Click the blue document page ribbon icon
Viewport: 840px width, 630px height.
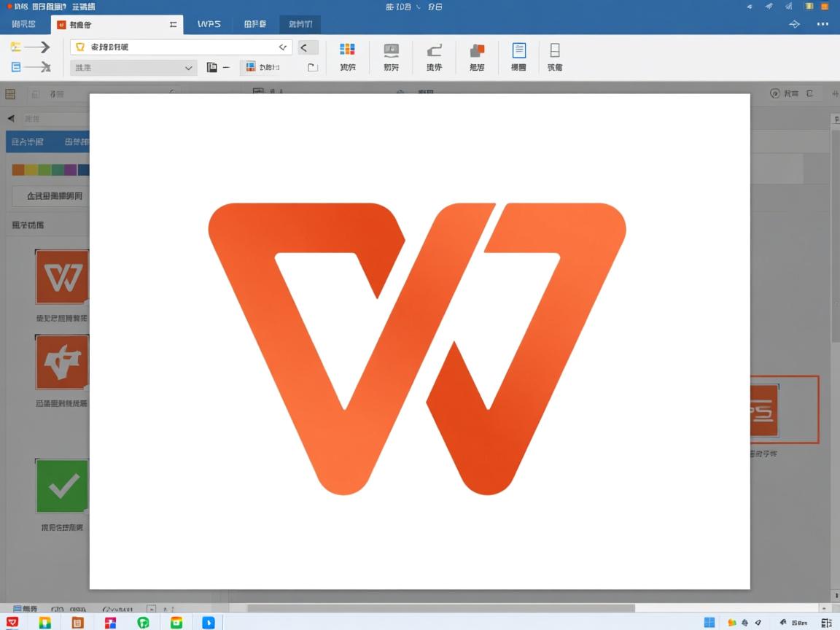pos(518,50)
